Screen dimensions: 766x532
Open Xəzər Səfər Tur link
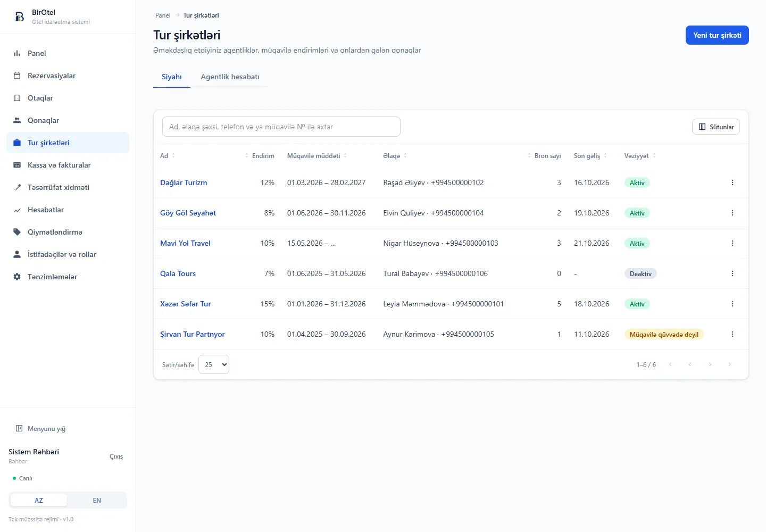point(186,304)
